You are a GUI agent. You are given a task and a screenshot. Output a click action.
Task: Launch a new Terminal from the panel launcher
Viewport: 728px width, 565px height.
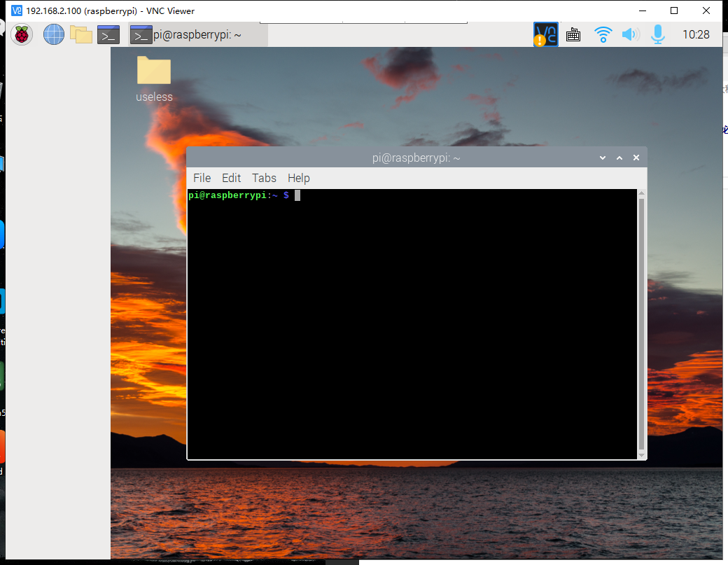pyautogui.click(x=108, y=34)
